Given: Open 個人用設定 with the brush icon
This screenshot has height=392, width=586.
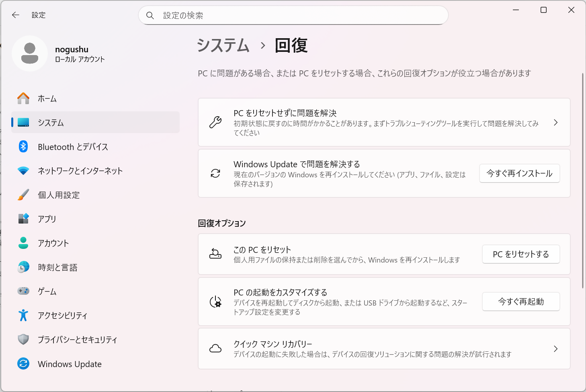Looking at the screenshot, I should [x=57, y=195].
